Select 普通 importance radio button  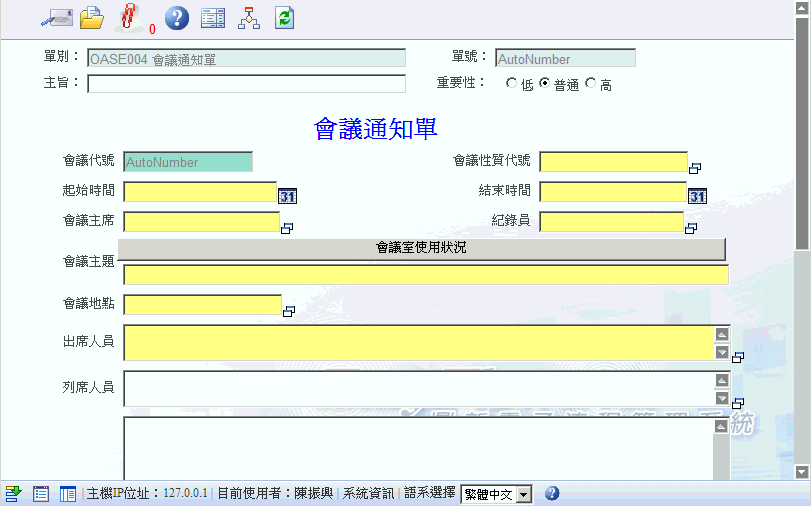(545, 84)
